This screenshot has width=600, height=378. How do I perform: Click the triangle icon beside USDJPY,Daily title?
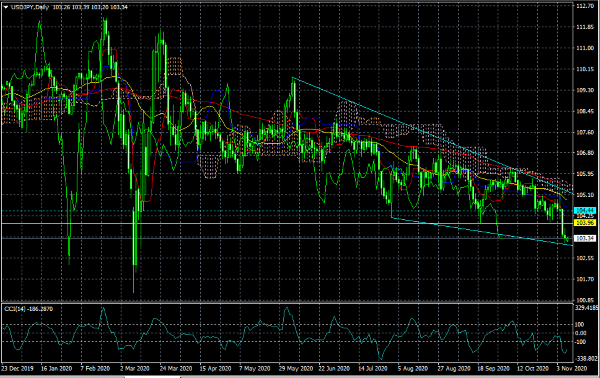6,7
